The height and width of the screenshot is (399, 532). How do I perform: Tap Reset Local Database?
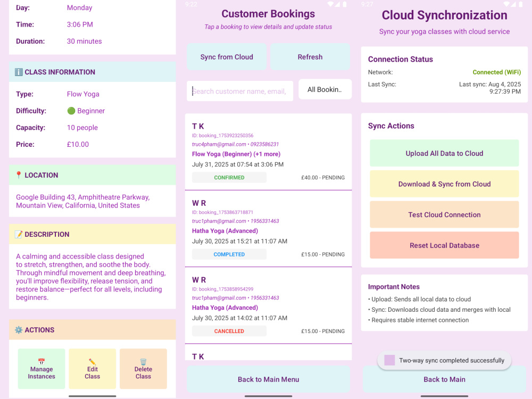click(444, 245)
